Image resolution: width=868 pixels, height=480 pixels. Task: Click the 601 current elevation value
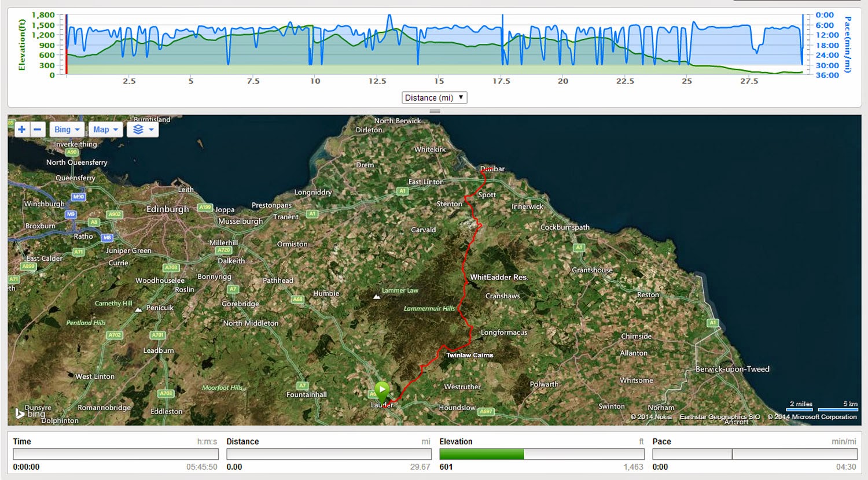point(446,467)
